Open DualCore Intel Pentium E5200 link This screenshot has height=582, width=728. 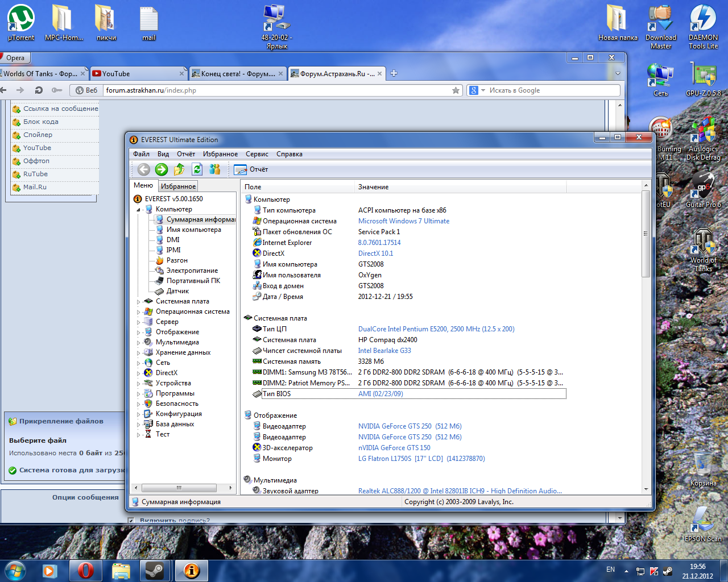[436, 329]
